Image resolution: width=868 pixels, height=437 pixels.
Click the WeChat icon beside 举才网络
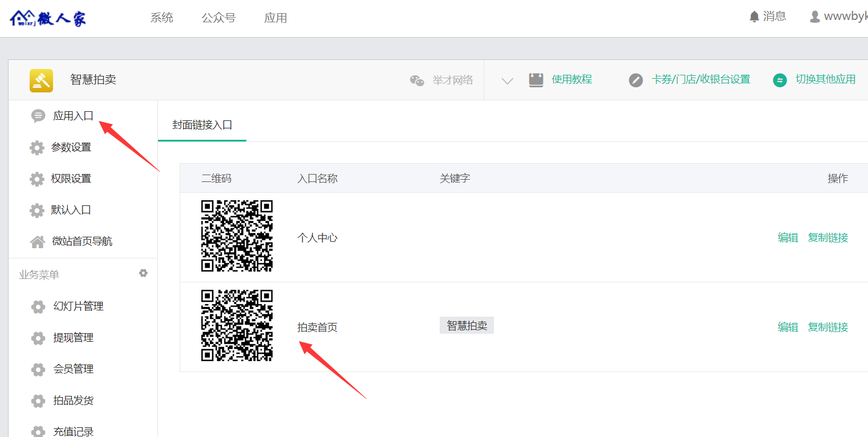click(x=417, y=80)
